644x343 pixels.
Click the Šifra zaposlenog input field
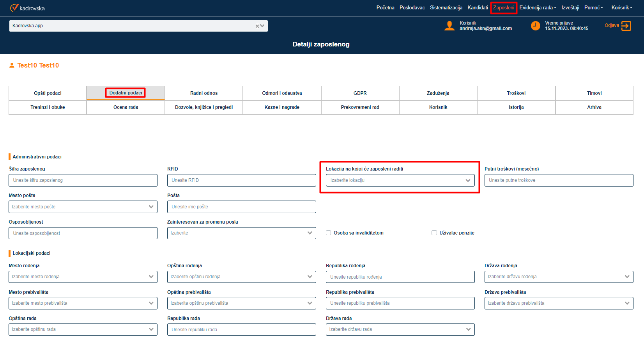click(x=83, y=180)
